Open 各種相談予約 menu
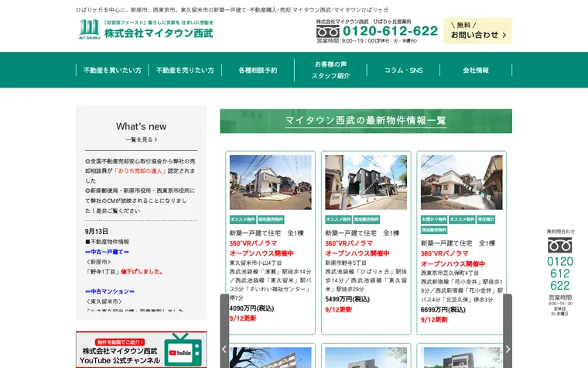The image size is (588, 368). click(258, 71)
